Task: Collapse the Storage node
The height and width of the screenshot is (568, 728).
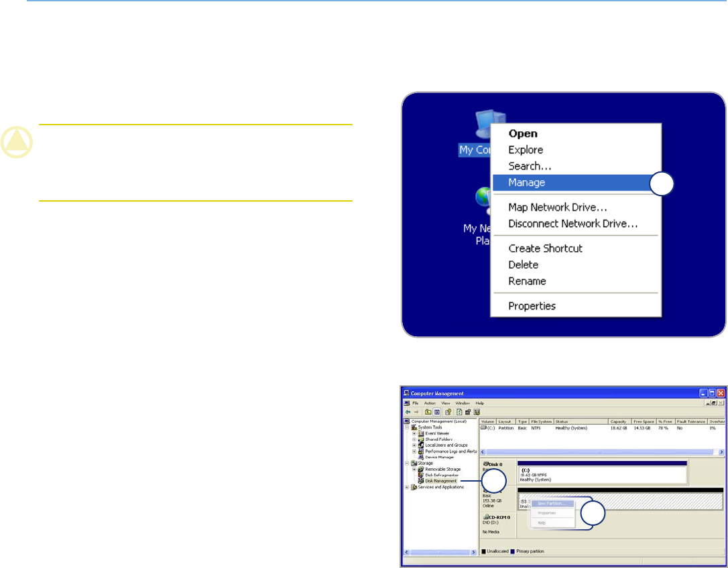Action: tap(407, 463)
